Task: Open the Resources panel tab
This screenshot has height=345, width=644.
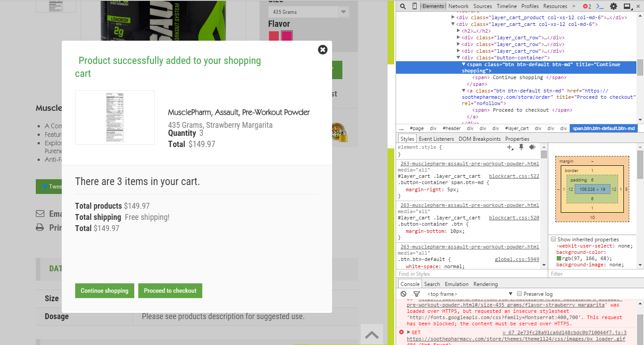Action: (x=555, y=6)
